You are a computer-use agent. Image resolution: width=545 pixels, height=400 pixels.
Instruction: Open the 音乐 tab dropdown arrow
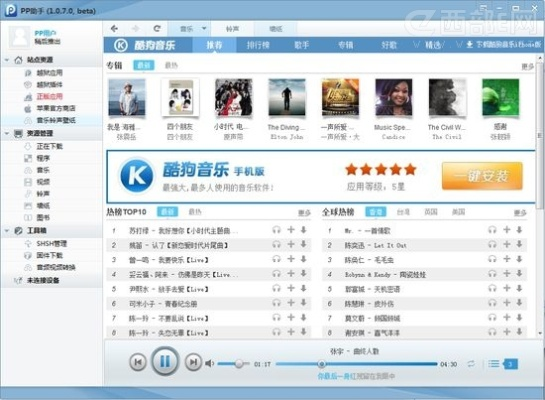[204, 28]
